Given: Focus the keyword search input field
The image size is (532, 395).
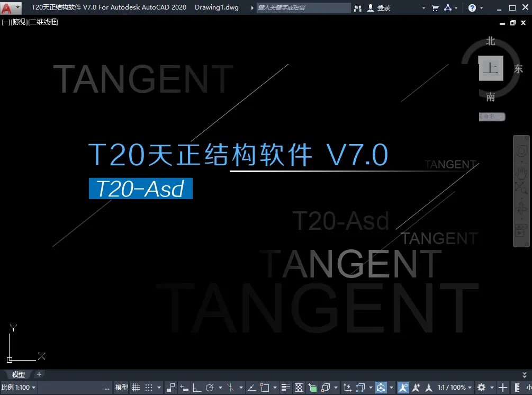Looking at the screenshot, I should point(304,7).
